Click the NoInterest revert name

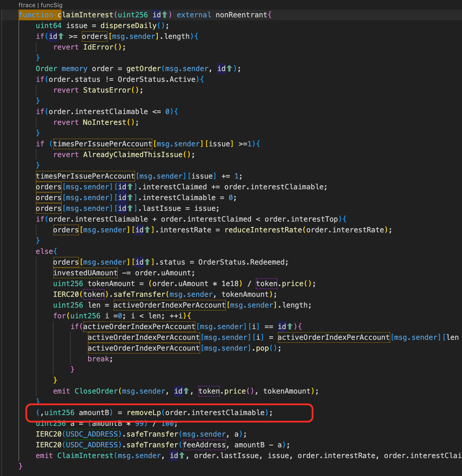click(x=105, y=122)
